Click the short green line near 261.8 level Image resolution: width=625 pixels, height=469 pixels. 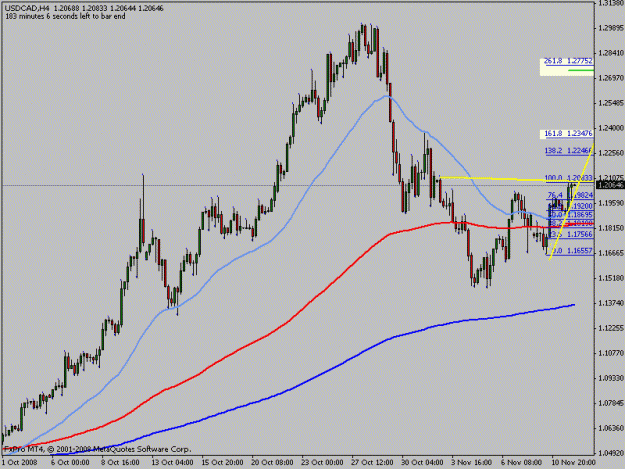click(581, 71)
